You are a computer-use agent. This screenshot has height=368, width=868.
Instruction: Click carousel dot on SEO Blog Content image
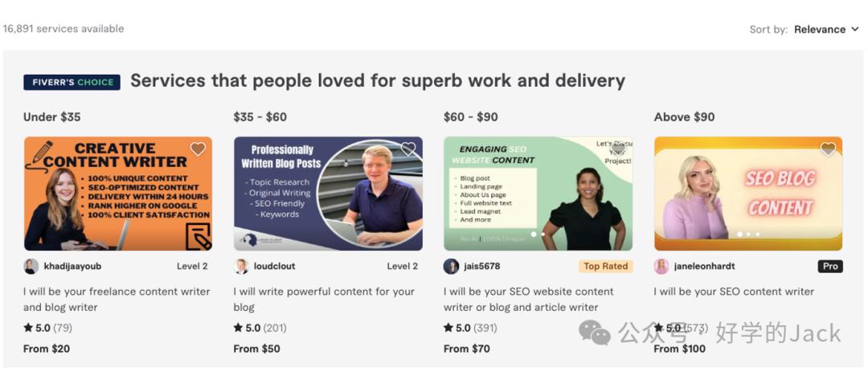click(748, 235)
